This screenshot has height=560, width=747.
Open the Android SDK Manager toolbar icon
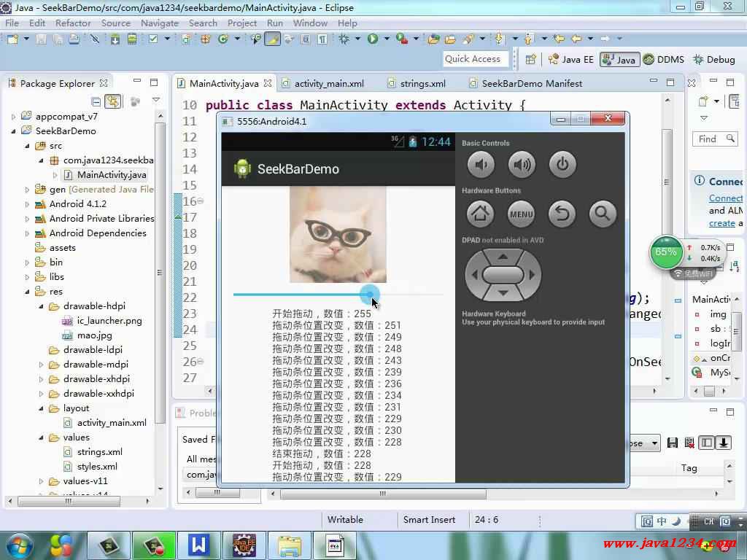click(115, 39)
